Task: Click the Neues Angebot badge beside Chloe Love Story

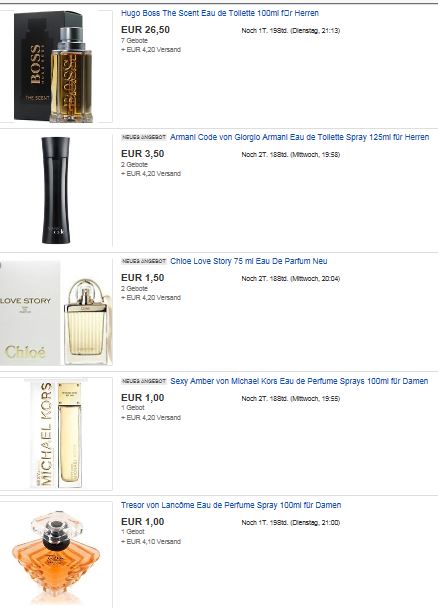Action: (x=144, y=261)
